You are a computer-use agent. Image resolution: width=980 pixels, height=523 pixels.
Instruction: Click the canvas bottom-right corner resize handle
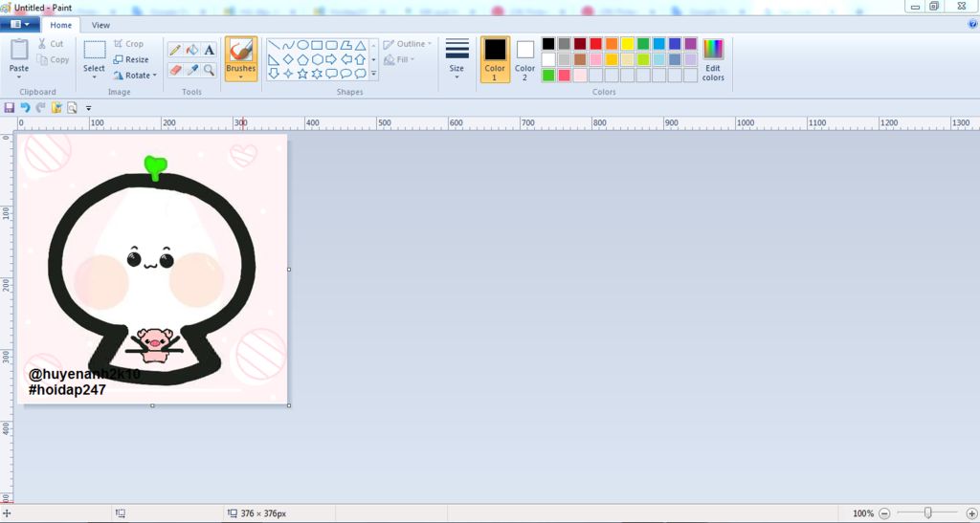tap(289, 405)
